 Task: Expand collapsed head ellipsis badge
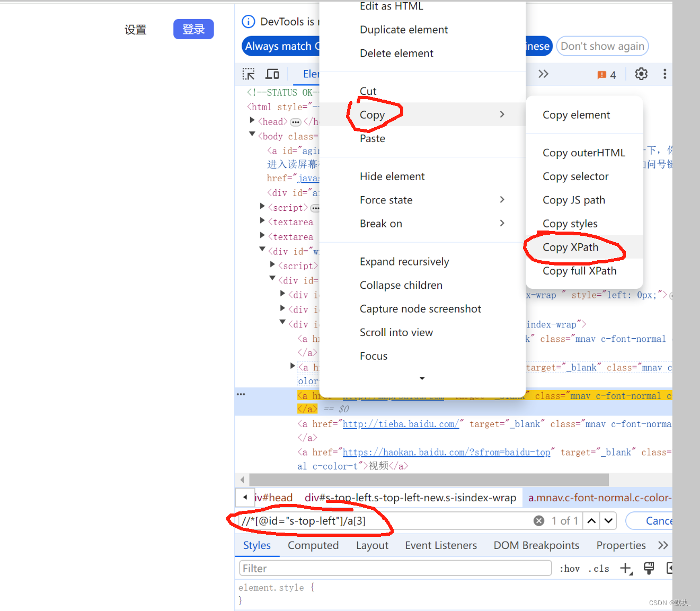(x=296, y=122)
